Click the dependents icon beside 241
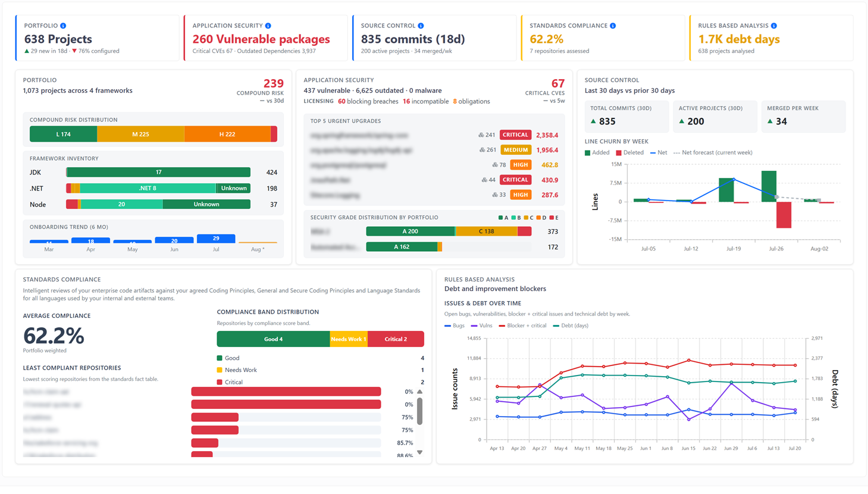This screenshot has width=868, height=494. pyautogui.click(x=481, y=135)
